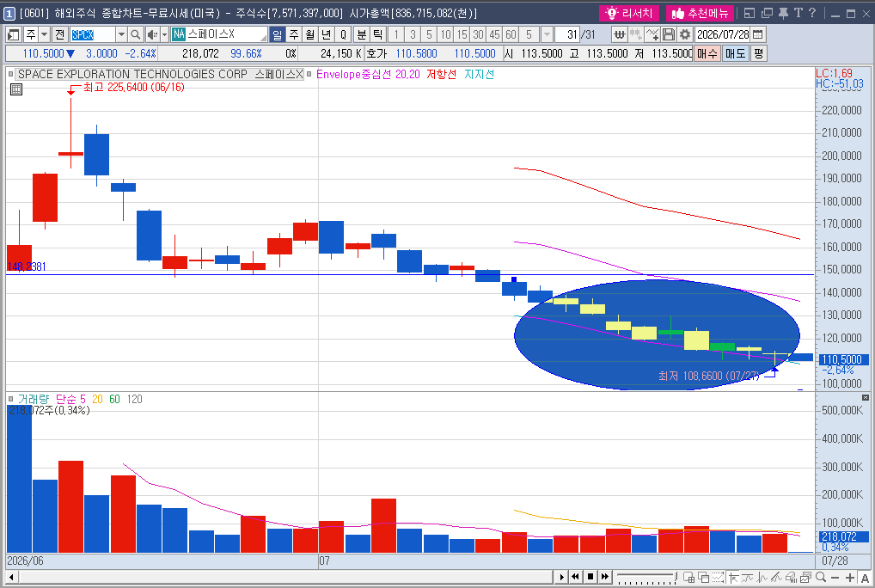This screenshot has height=588, width=875.
Task: Click the won currency conversion icon
Action: [x=619, y=34]
